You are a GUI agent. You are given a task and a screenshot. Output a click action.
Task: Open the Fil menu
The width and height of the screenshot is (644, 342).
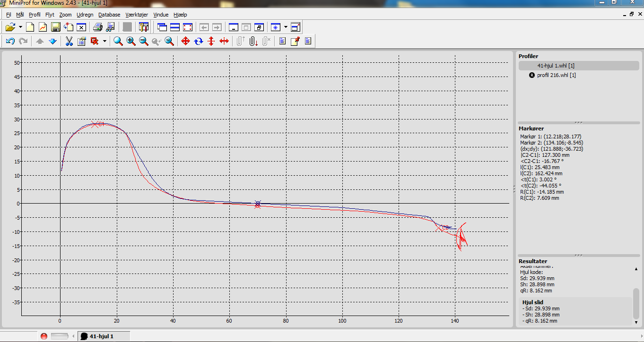tap(9, 15)
